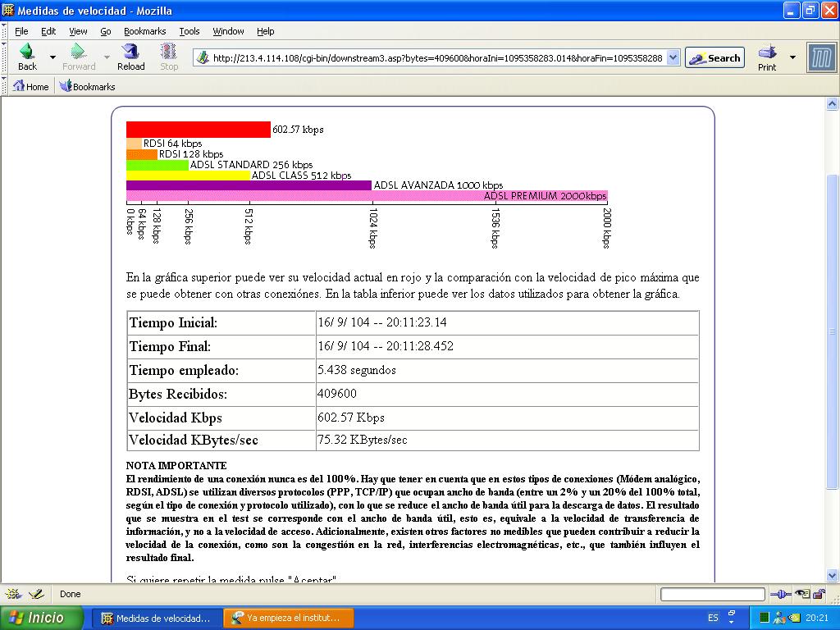
Task: Click the Composer icon in status bar
Action: [36, 594]
